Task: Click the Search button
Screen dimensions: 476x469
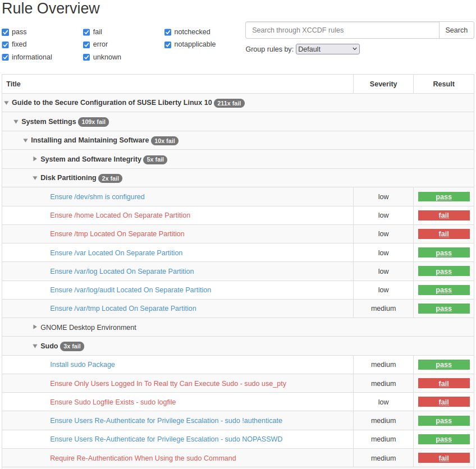Action: 456,30
